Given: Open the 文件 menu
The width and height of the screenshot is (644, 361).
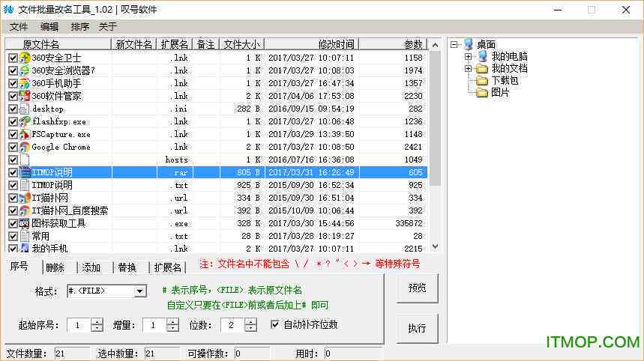Looking at the screenshot, I should click(19, 27).
